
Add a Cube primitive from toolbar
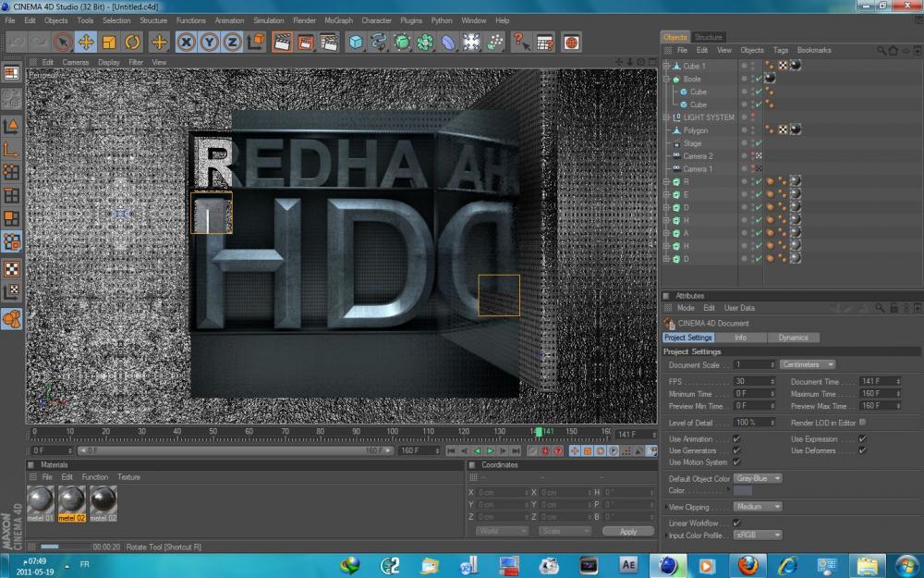[356, 42]
